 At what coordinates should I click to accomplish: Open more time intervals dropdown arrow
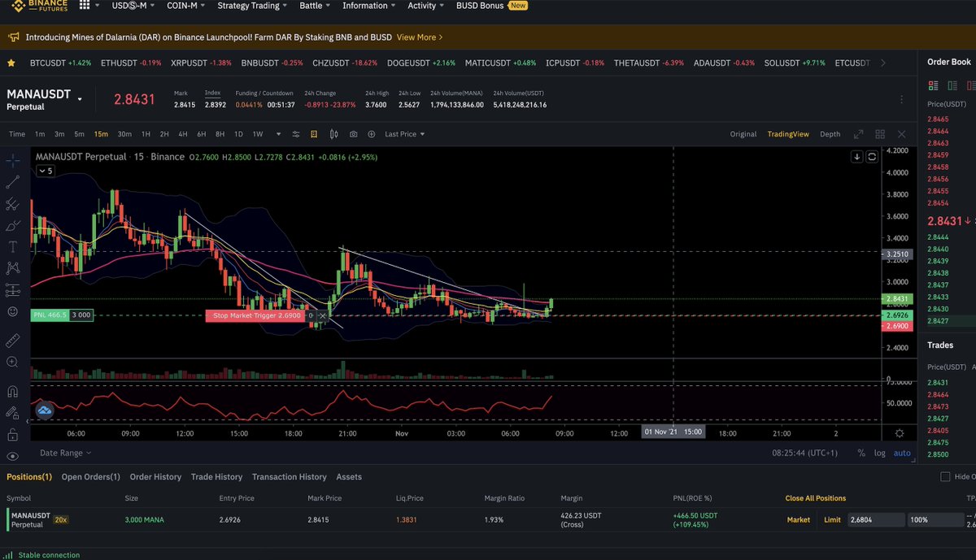point(277,134)
